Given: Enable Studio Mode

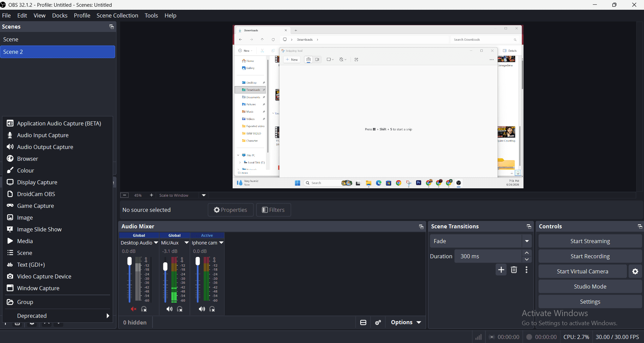Looking at the screenshot, I should 590,287.
